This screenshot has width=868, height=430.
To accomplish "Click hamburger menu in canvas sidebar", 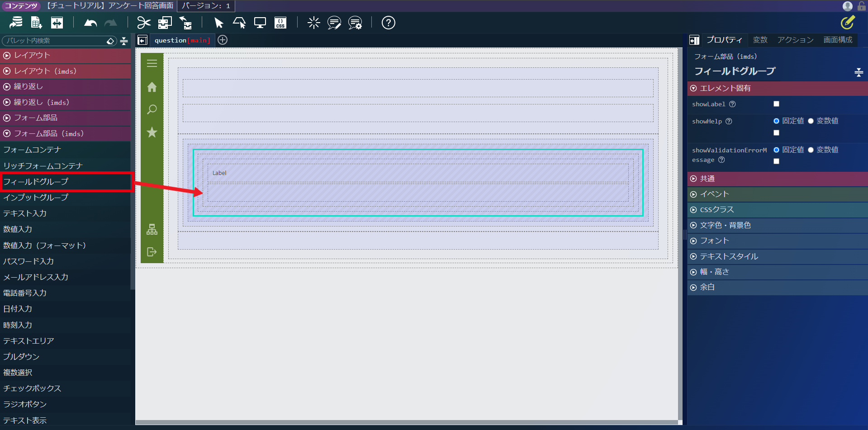I will (152, 63).
